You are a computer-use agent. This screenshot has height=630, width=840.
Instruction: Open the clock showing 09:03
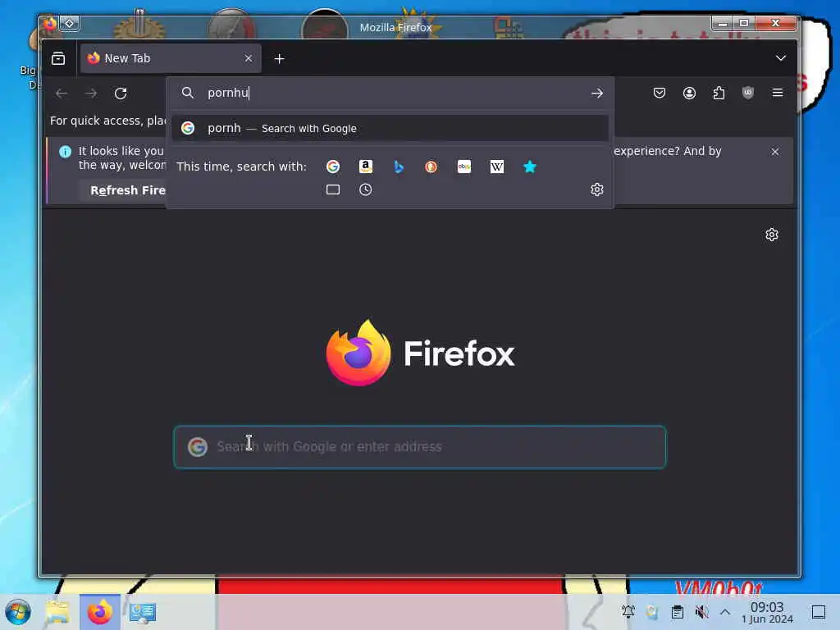[767, 612]
